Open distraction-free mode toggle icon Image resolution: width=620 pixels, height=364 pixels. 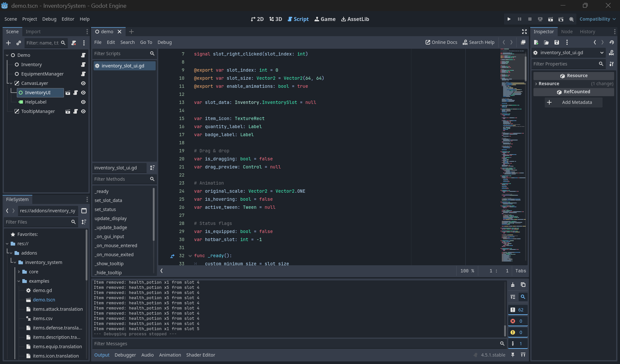(524, 32)
